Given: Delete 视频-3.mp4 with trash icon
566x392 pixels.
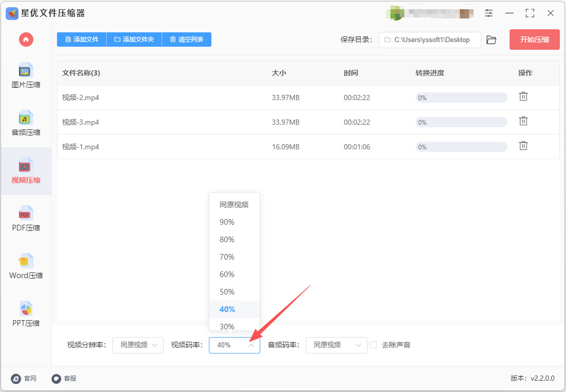Looking at the screenshot, I should [x=523, y=121].
